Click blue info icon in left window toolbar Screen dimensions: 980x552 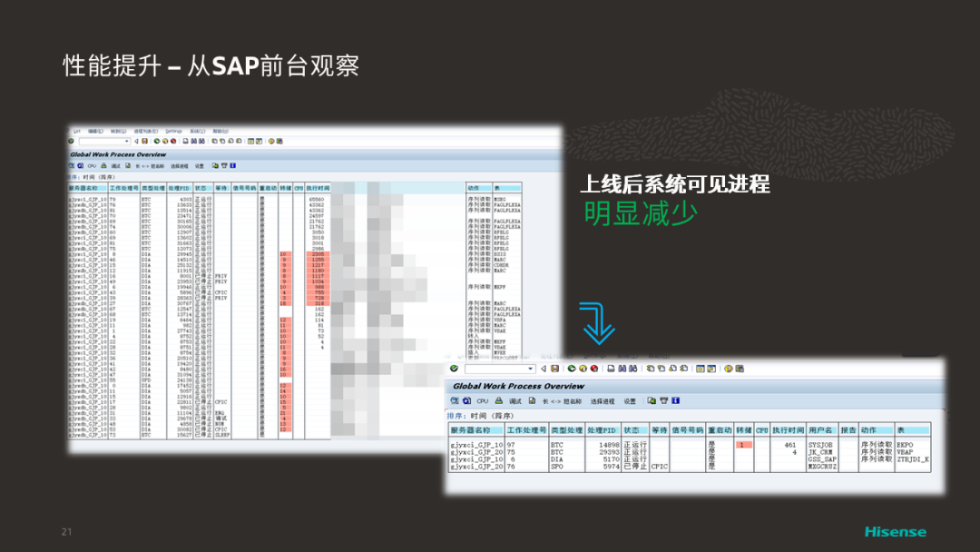pos(232,165)
